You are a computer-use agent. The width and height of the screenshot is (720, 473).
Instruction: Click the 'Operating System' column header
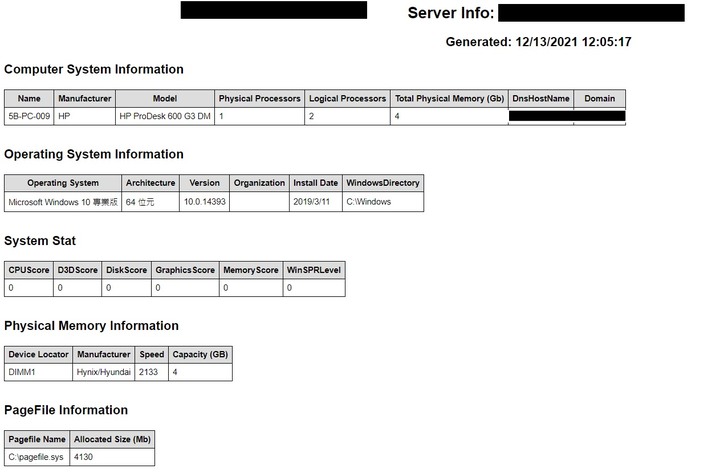pyautogui.click(x=63, y=183)
